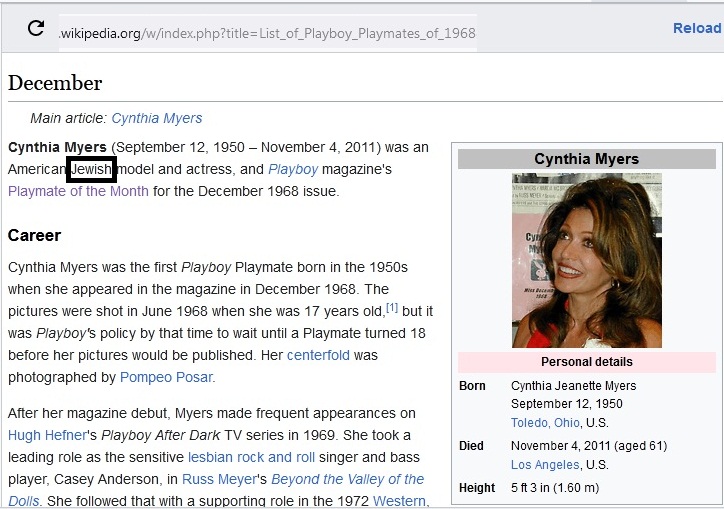Open the Pompeo Posar link
Image resolution: width=724 pixels, height=509 pixels.
[x=166, y=377]
